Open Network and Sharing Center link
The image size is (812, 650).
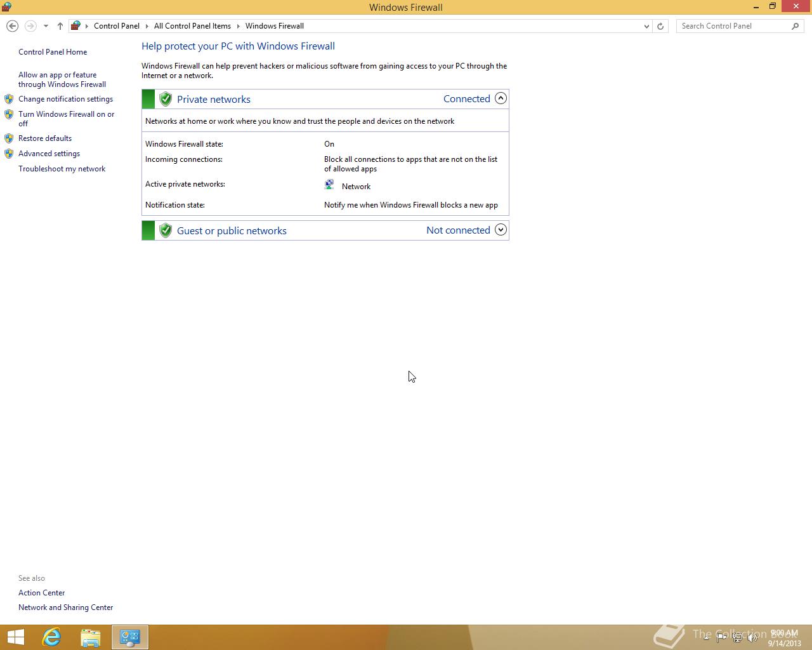pos(65,607)
